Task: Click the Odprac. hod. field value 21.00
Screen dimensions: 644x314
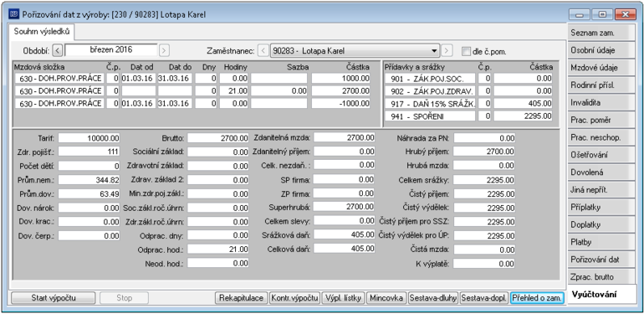Action: tap(218, 250)
